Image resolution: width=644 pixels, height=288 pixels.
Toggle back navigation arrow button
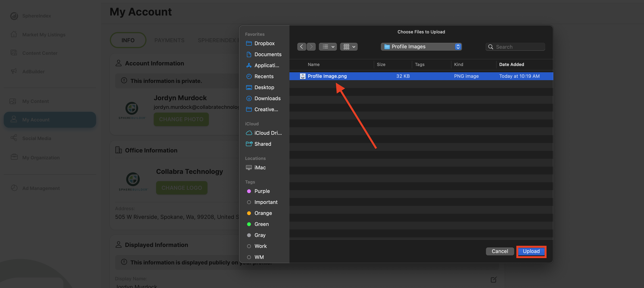click(x=301, y=47)
